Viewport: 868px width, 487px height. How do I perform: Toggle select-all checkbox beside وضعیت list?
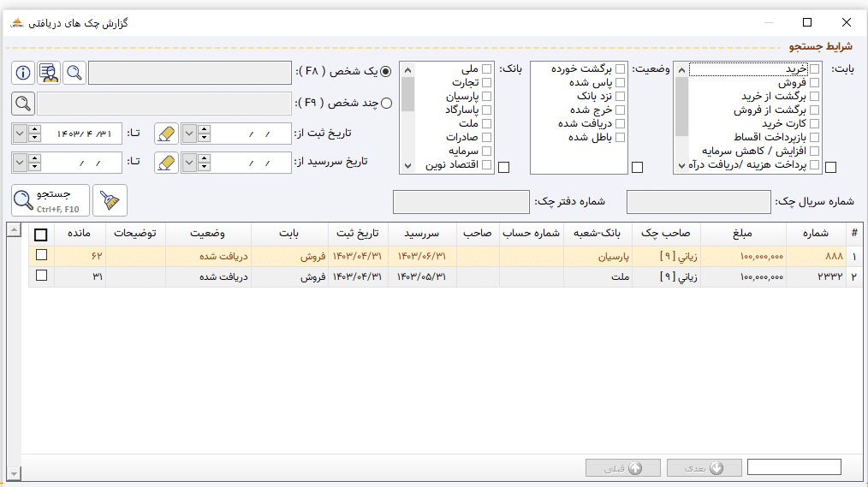(x=637, y=167)
